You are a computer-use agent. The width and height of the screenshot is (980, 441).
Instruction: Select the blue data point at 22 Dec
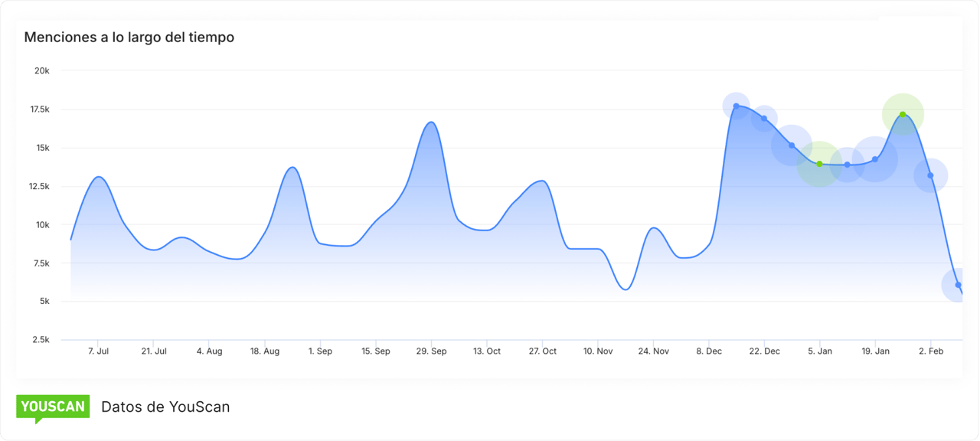[764, 119]
